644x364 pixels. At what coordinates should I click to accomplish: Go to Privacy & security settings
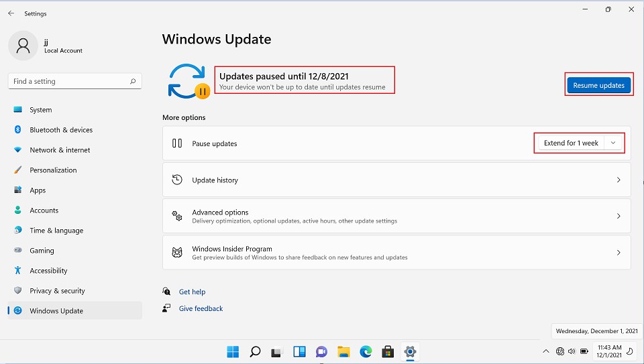[57, 291]
